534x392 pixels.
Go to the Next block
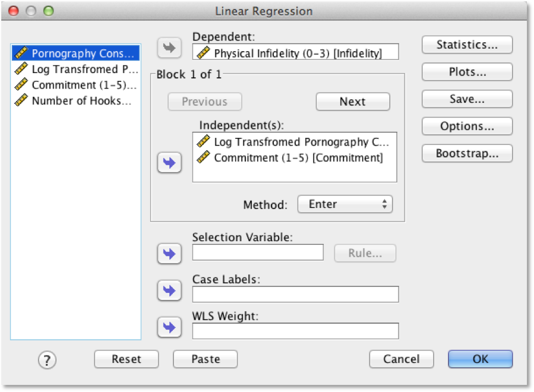(352, 102)
